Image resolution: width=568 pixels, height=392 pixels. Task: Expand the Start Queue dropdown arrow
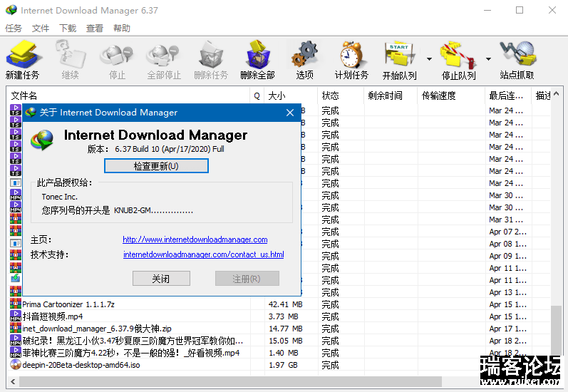(429, 58)
